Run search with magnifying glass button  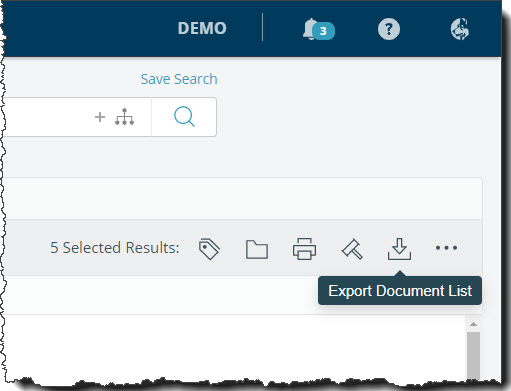tap(184, 117)
